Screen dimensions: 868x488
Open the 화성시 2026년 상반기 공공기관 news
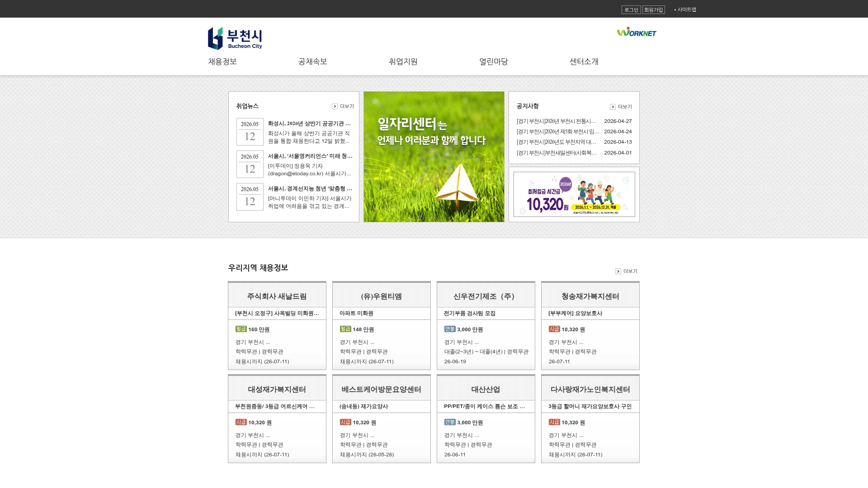coord(310,123)
